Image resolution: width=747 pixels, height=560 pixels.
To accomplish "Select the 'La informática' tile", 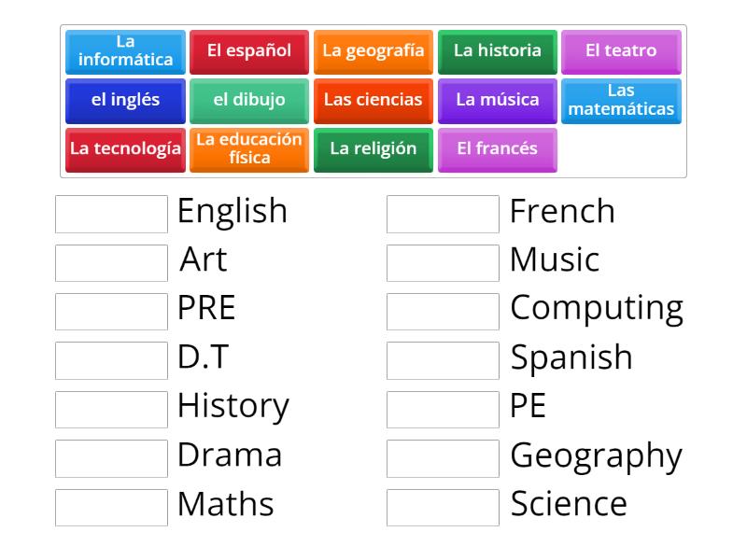I will point(125,51).
